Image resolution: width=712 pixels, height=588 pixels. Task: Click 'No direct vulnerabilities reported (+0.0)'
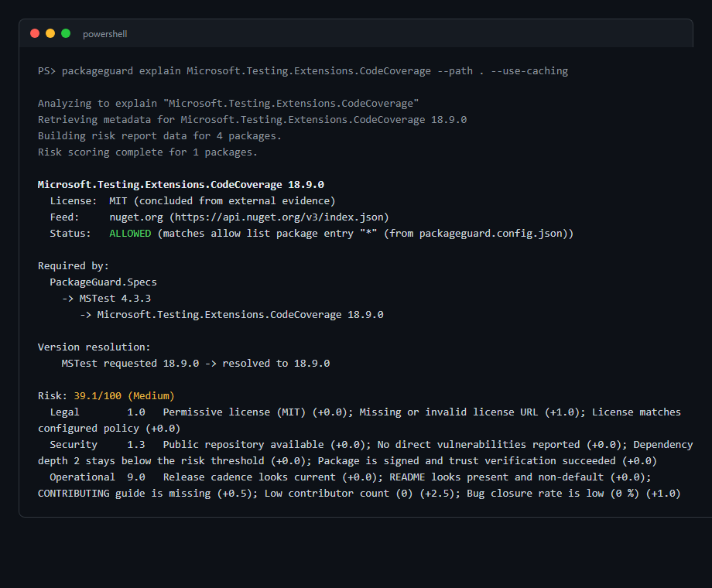click(499, 445)
